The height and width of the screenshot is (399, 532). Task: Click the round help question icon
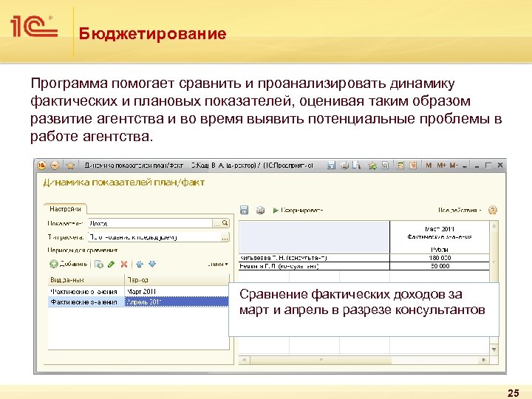(493, 210)
